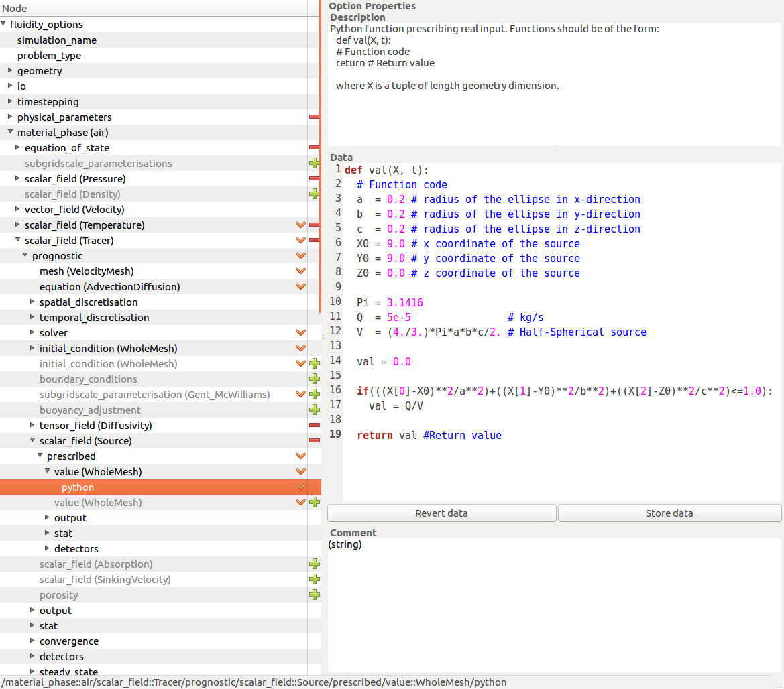Expand vector_field (Velocity) node

tap(17, 209)
